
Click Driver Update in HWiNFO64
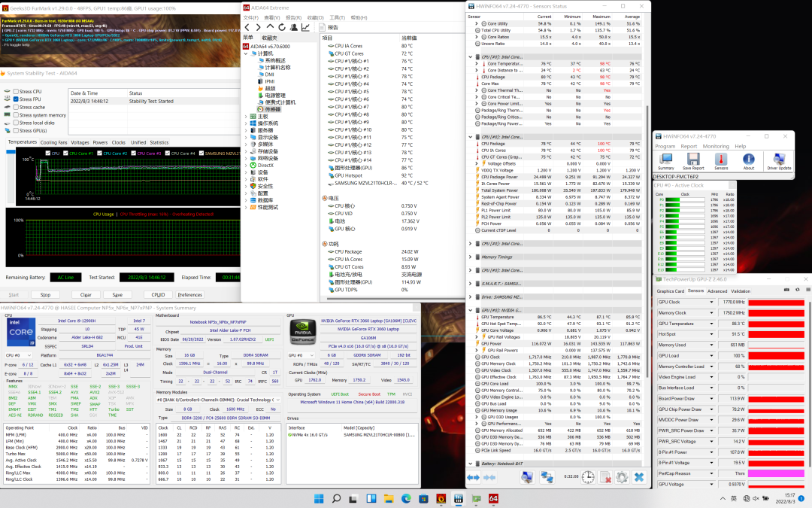click(779, 161)
